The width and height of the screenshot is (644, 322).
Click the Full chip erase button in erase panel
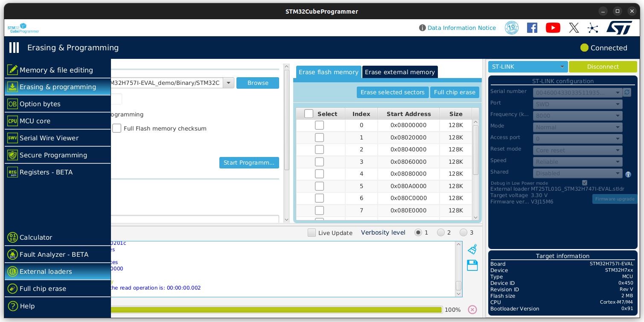(455, 92)
